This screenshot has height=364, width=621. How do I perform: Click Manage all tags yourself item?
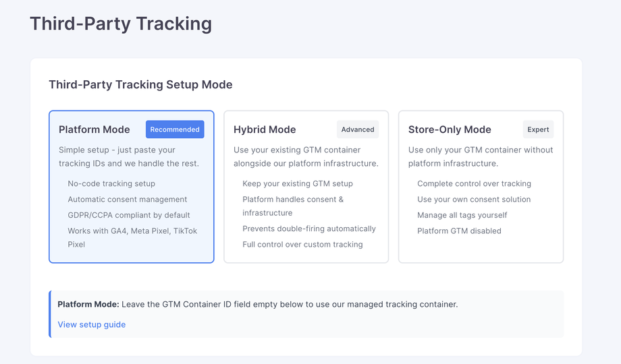pyautogui.click(x=462, y=215)
